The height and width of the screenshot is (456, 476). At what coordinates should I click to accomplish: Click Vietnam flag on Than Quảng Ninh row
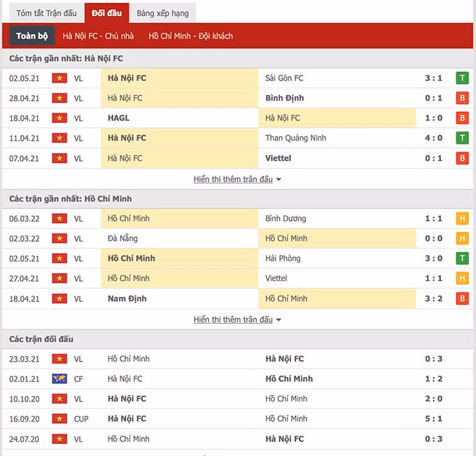coord(59,138)
